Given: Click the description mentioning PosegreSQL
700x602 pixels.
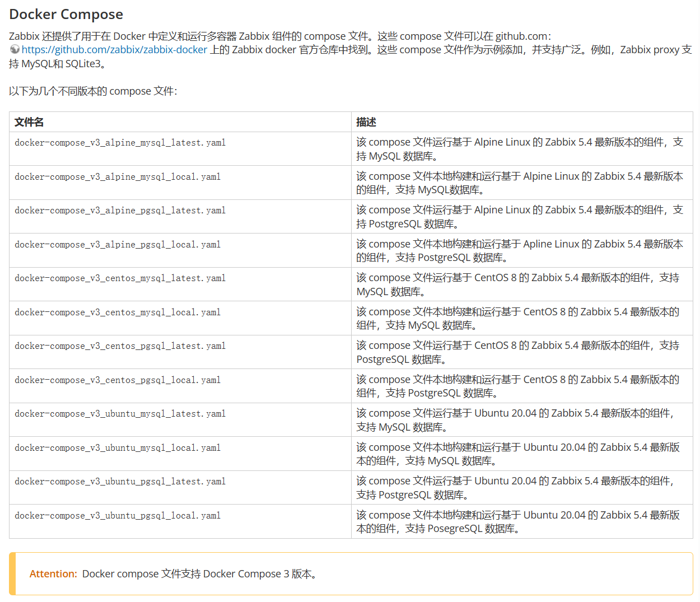Looking at the screenshot, I should pos(517,521).
